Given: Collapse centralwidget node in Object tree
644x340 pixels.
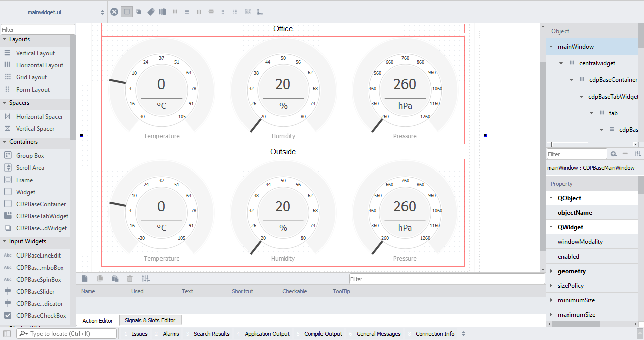Looking at the screenshot, I should (561, 63).
